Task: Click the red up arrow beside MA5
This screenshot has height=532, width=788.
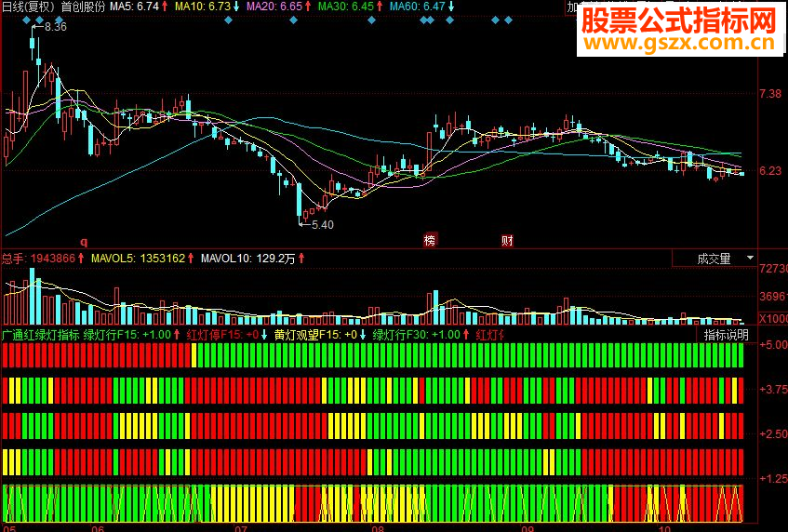Action: tap(165, 7)
